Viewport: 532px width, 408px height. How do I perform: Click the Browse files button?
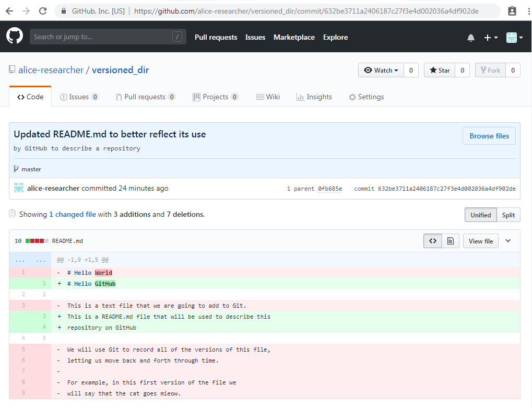tap(489, 136)
